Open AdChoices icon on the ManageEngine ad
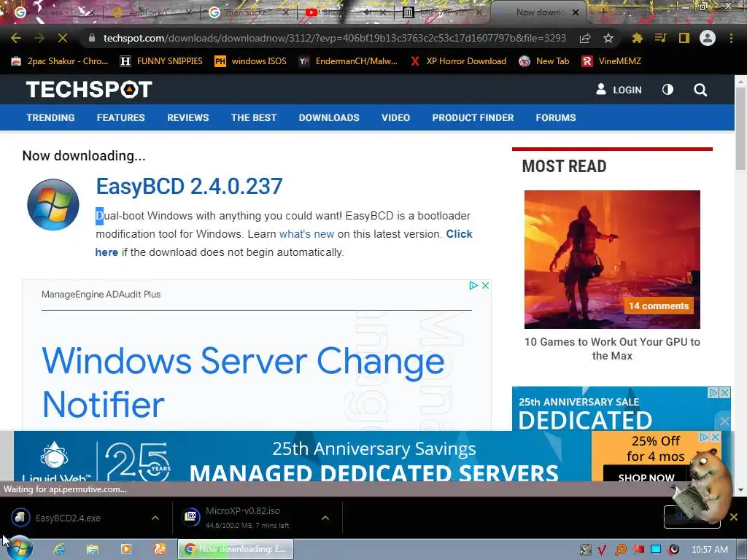This screenshot has width=747, height=560. click(473, 285)
